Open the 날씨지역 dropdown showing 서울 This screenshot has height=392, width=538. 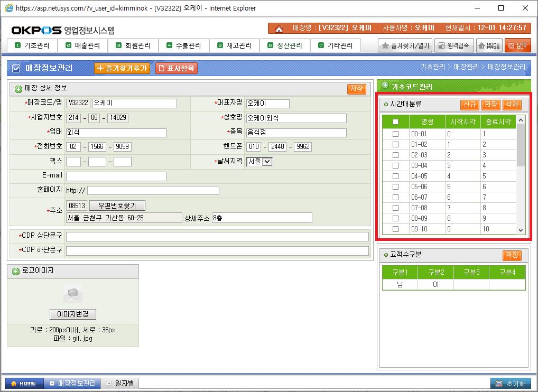coord(259,162)
